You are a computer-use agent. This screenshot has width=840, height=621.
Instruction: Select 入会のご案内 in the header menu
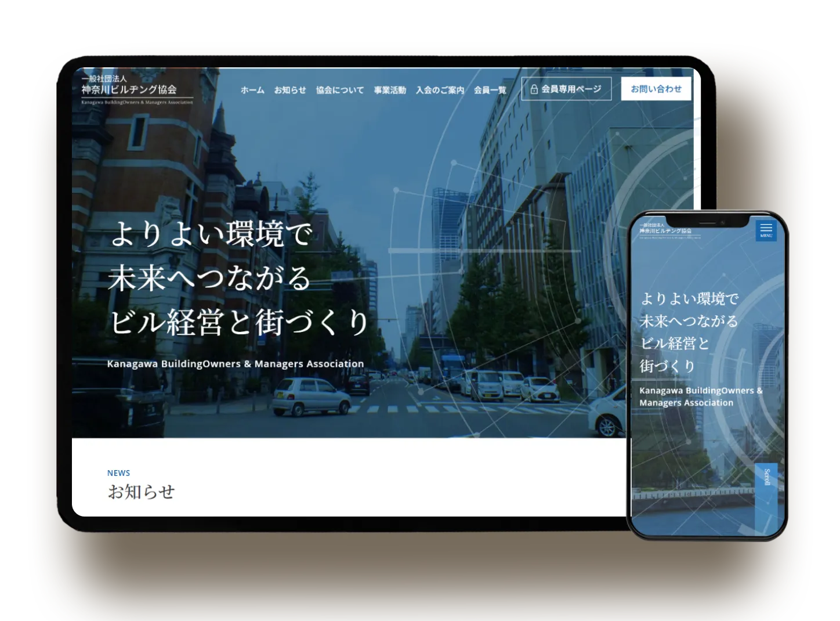click(440, 90)
